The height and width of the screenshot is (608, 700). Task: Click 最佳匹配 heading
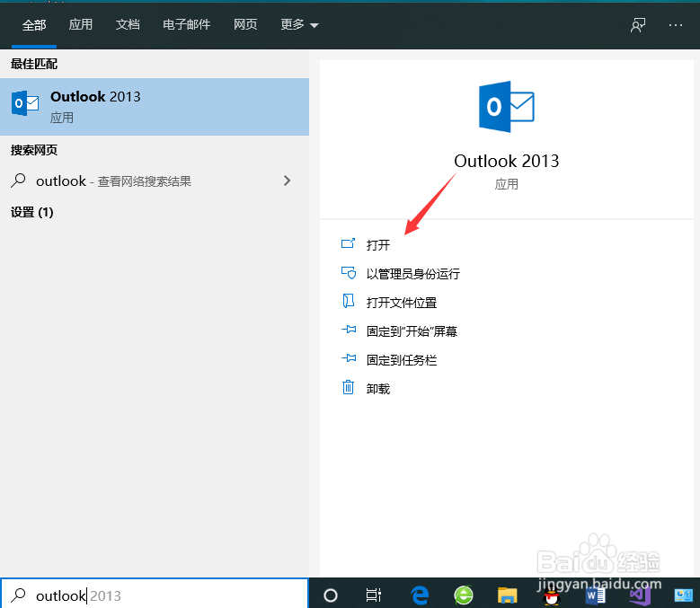34,65
